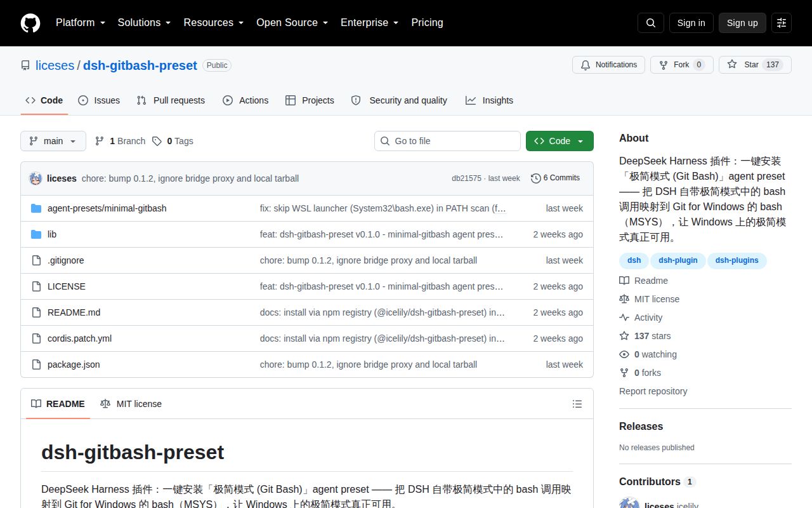Click the dsh-plugin topic tag

tap(678, 260)
